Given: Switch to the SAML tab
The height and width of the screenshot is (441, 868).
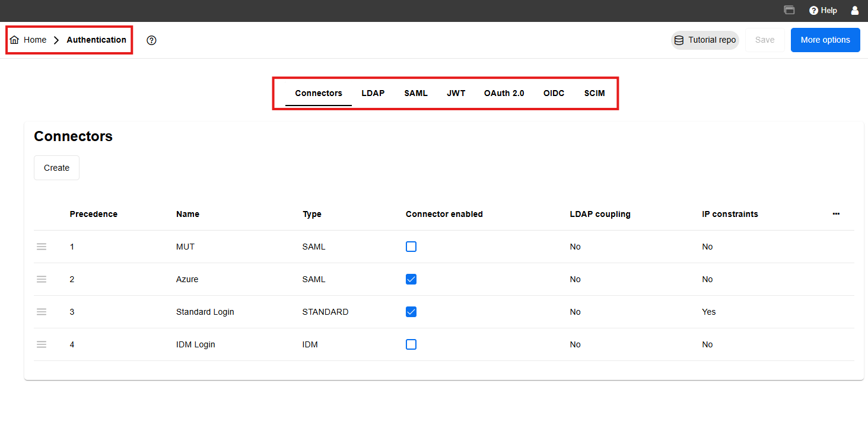Looking at the screenshot, I should (x=416, y=93).
